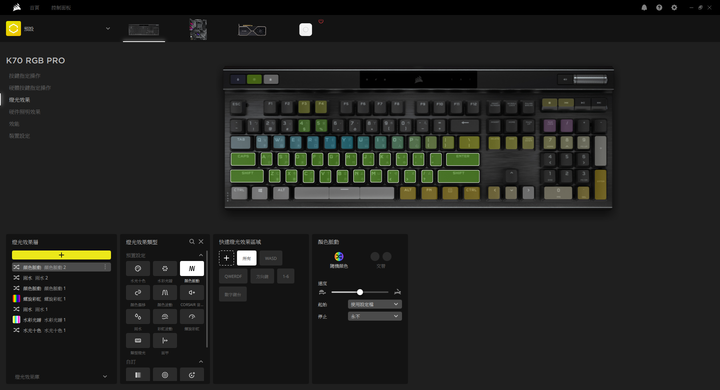This screenshot has height=390, width=720.
Task: Close the lighting effect types panel
Action: tap(201, 242)
